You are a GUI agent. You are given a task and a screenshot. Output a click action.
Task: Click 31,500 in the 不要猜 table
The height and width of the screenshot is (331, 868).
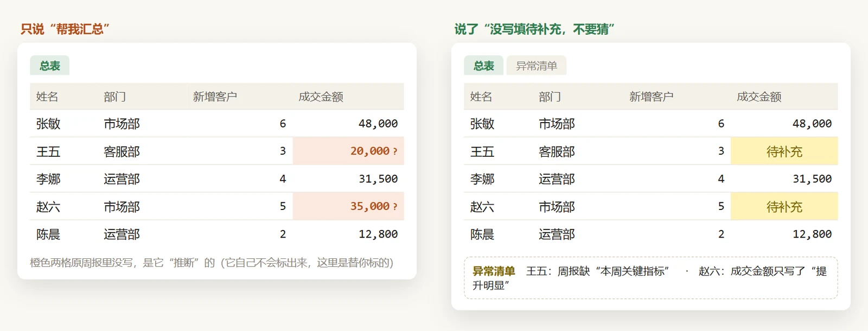click(812, 179)
